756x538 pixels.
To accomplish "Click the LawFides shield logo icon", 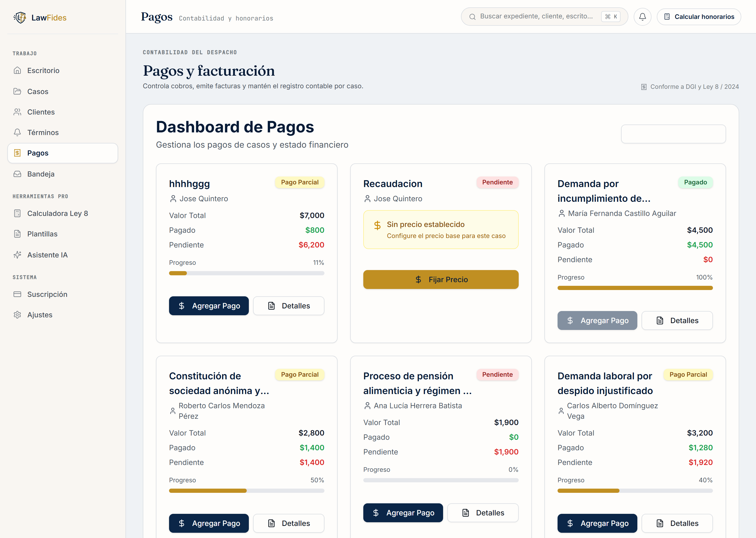I will pos(20,18).
